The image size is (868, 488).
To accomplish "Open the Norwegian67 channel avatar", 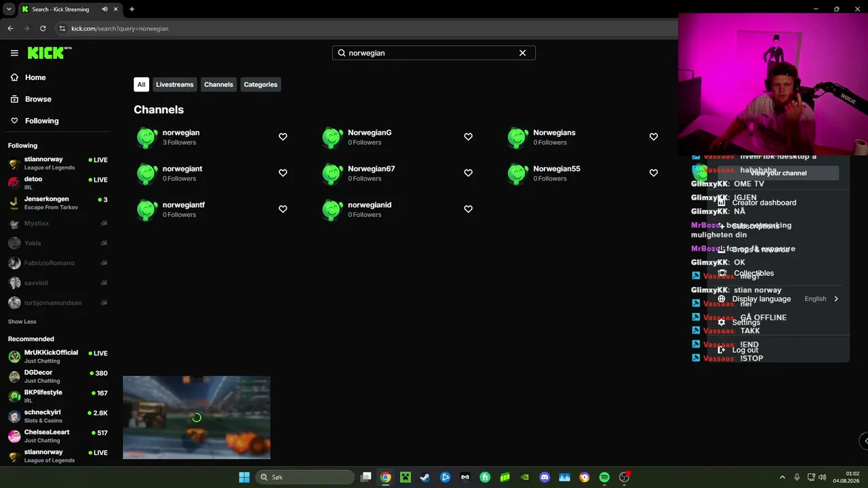I will point(332,174).
